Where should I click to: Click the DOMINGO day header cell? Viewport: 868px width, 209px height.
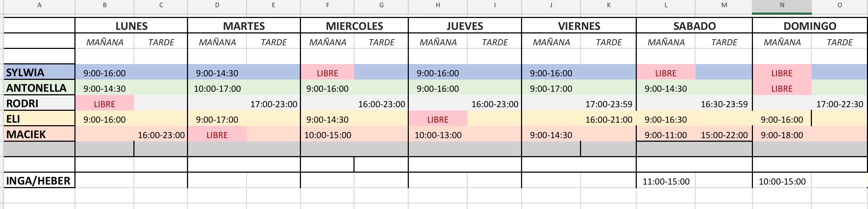809,26
